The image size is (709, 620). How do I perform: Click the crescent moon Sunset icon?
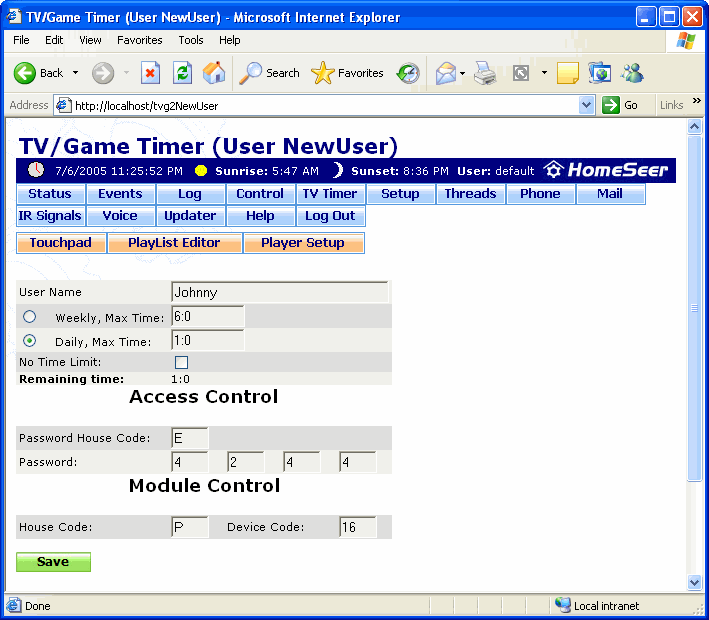pos(338,170)
